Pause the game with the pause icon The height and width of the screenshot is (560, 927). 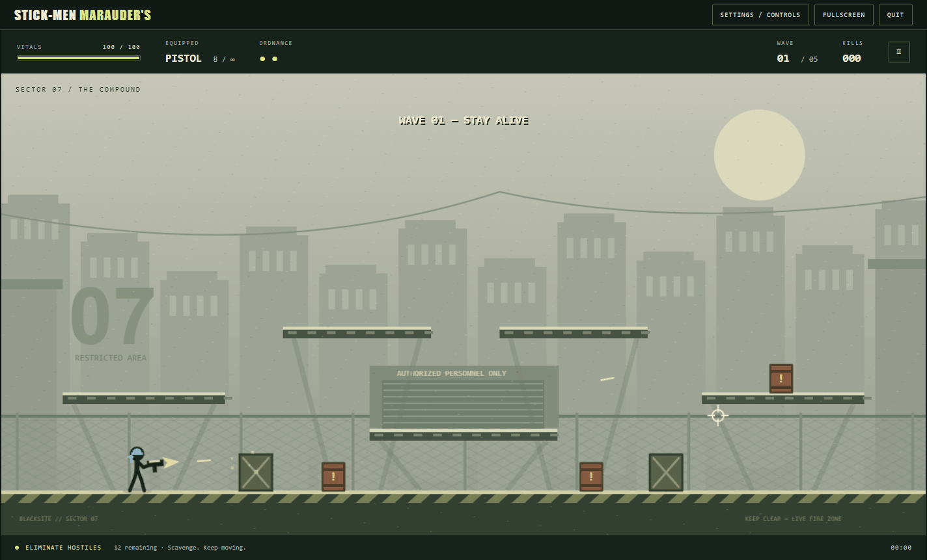tap(899, 52)
